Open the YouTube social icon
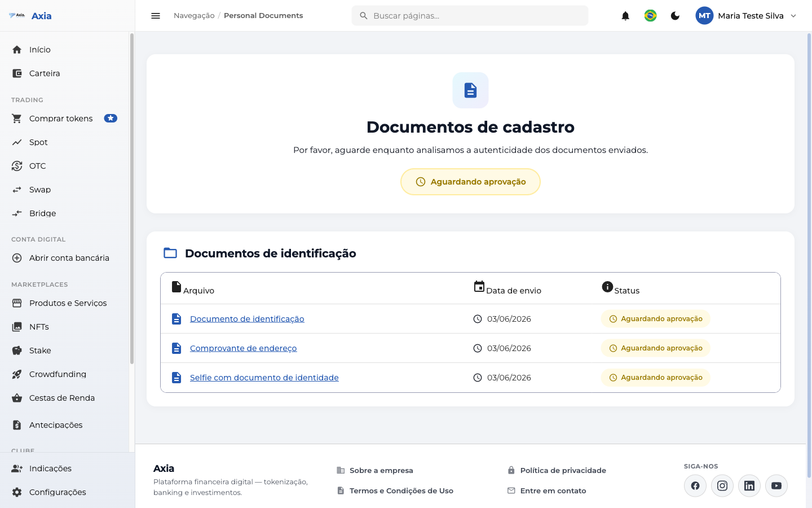The width and height of the screenshot is (812, 508). [776, 485]
